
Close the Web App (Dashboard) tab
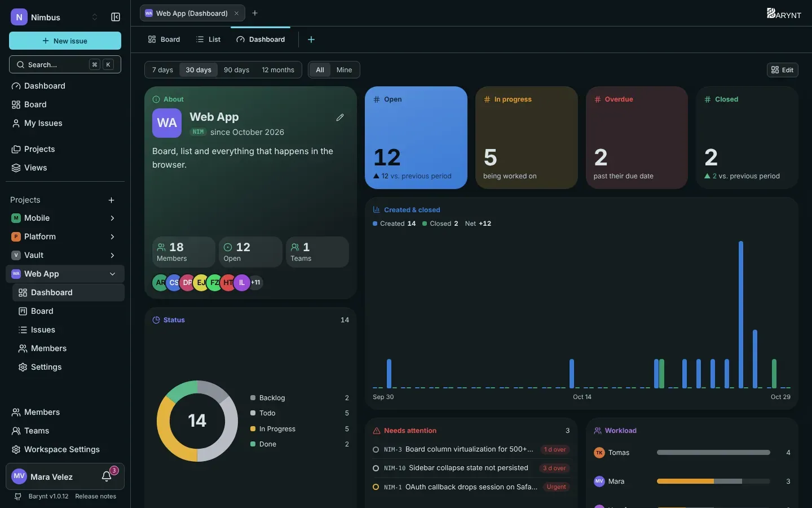tap(237, 13)
